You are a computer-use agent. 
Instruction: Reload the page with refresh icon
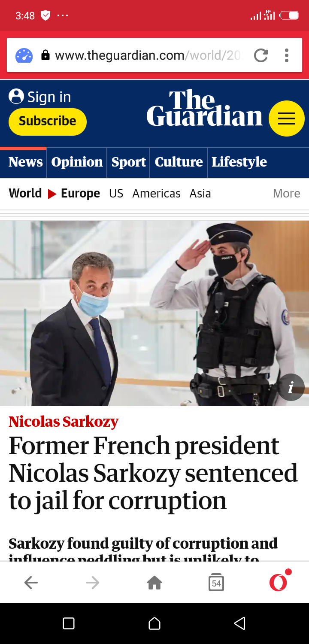261,55
